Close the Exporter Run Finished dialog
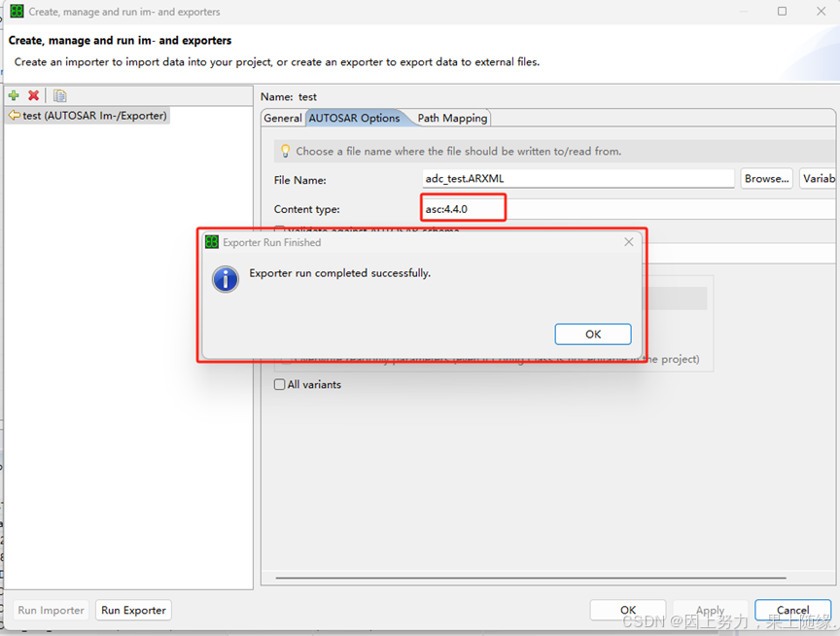Screen dimensions: 840x636 (x=629, y=242)
